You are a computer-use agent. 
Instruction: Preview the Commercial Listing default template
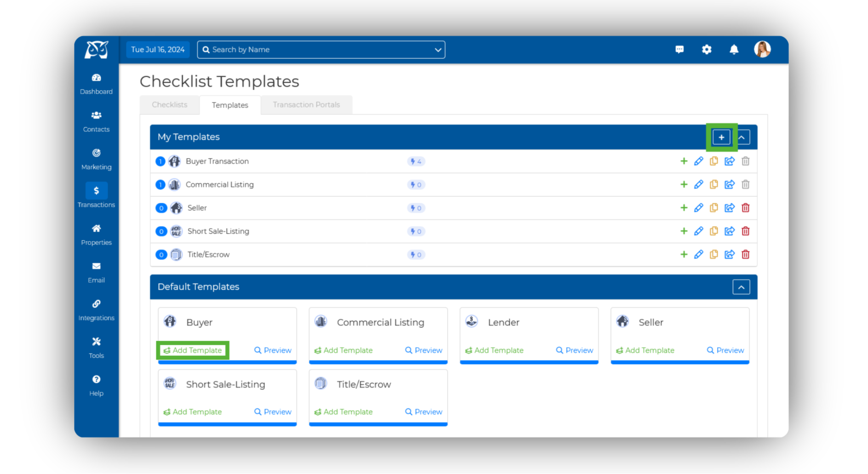(424, 350)
